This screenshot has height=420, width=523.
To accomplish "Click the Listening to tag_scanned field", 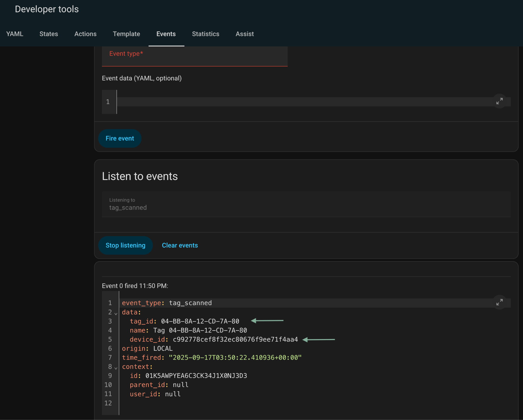I will pyautogui.click(x=306, y=204).
